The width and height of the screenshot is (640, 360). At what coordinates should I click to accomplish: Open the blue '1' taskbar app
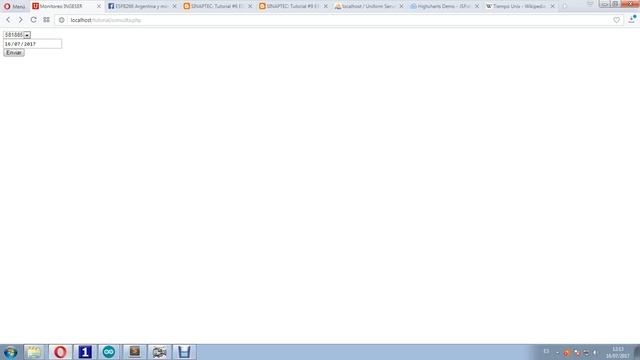coord(84,352)
